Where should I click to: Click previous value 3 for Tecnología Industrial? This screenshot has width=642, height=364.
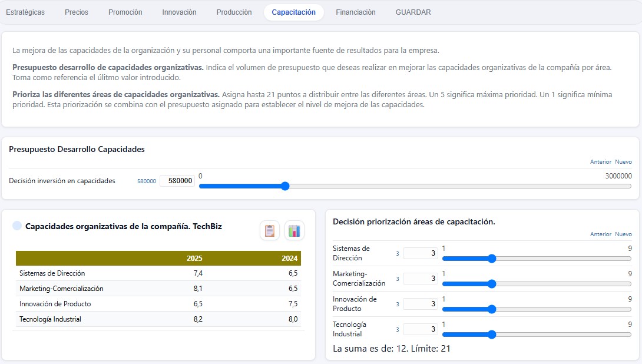point(397,330)
